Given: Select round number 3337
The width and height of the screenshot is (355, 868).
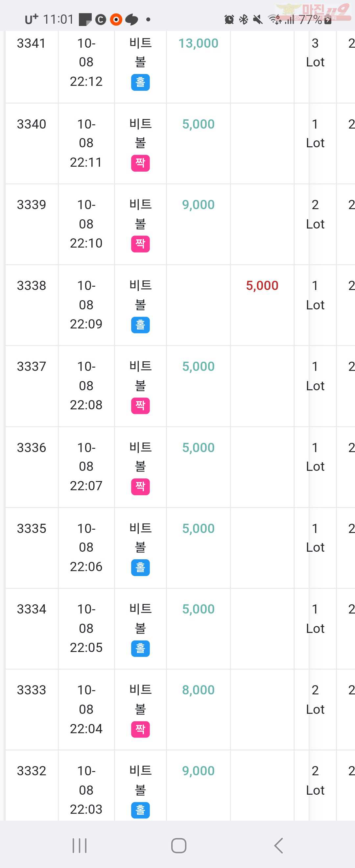Looking at the screenshot, I should pos(31,367).
